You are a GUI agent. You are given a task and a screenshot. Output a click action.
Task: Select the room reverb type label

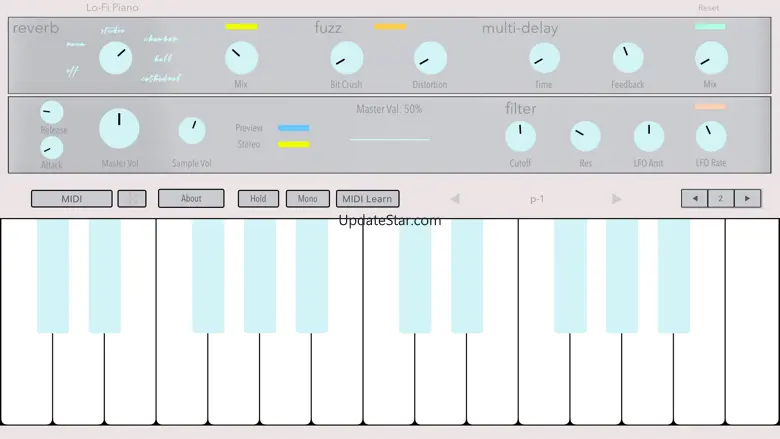[x=76, y=44]
